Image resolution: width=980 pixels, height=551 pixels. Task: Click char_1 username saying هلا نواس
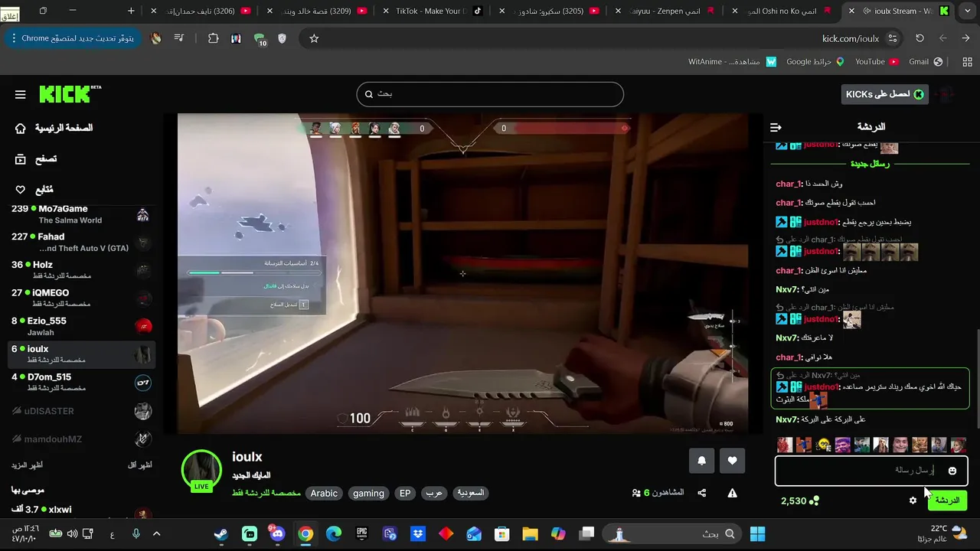tap(789, 357)
